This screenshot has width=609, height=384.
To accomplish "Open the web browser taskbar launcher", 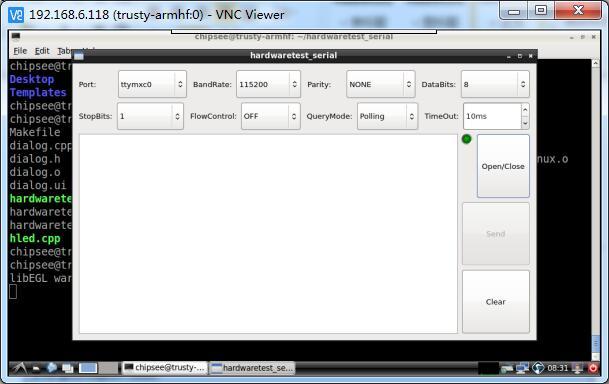I will (52, 368).
